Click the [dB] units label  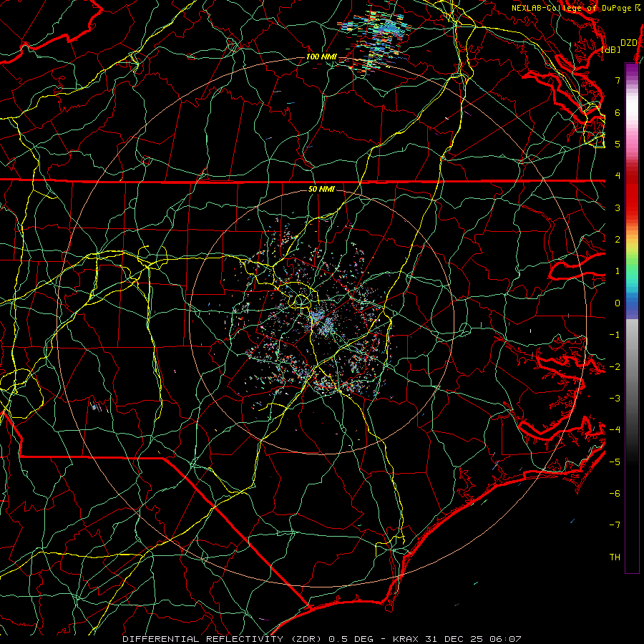pyautogui.click(x=611, y=49)
